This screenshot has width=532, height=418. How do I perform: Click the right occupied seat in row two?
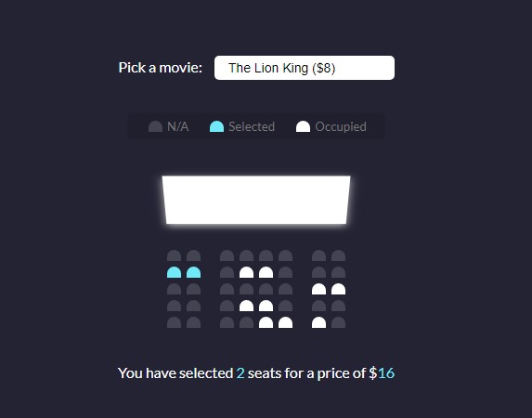tap(266, 272)
